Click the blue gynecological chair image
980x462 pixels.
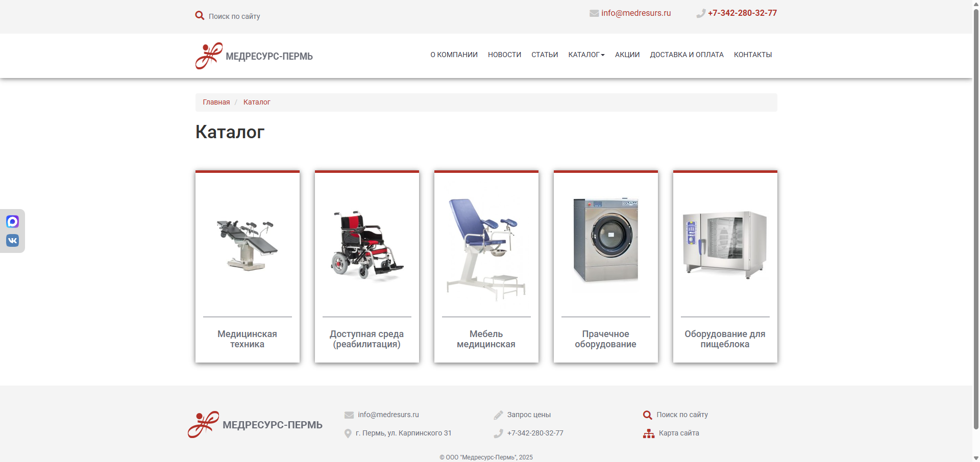(486, 249)
